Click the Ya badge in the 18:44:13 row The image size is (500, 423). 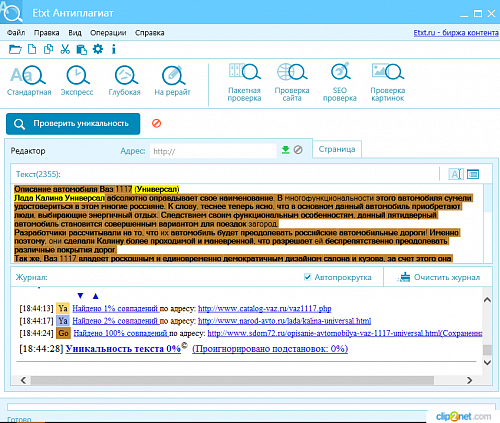click(x=63, y=308)
